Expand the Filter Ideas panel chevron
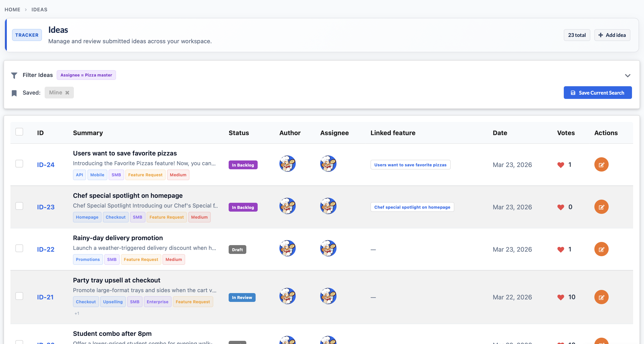Screen dimensions: 644x344 pyautogui.click(x=627, y=75)
